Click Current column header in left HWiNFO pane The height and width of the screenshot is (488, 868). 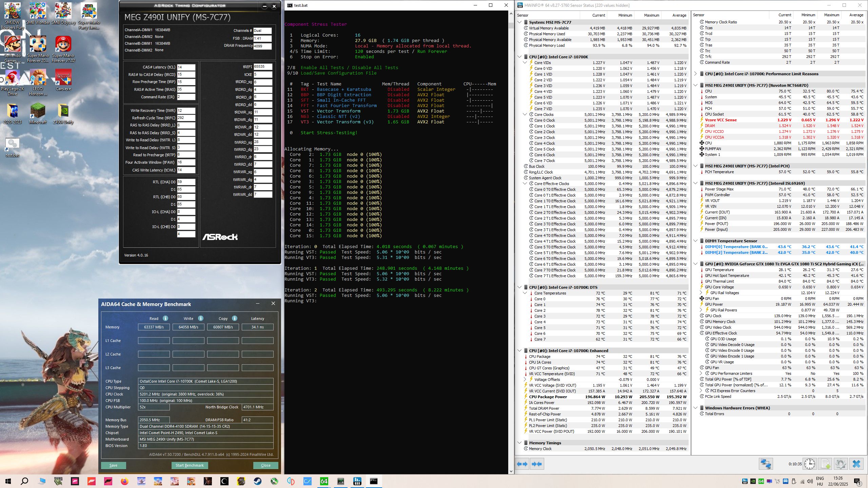598,15
